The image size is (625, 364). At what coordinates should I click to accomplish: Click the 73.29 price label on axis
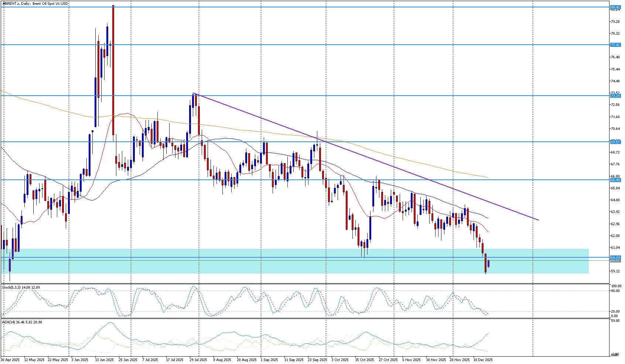(x=615, y=96)
